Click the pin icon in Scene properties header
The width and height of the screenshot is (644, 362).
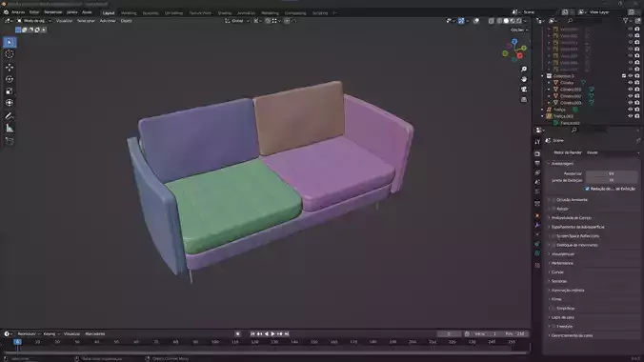[x=638, y=141]
